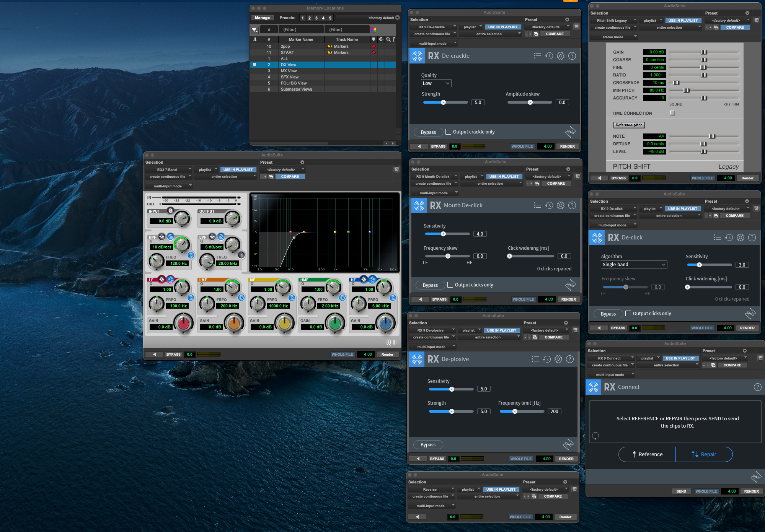Open RX Mouth De-click history icon
Image resolution: width=765 pixels, height=532 pixels.
point(549,205)
